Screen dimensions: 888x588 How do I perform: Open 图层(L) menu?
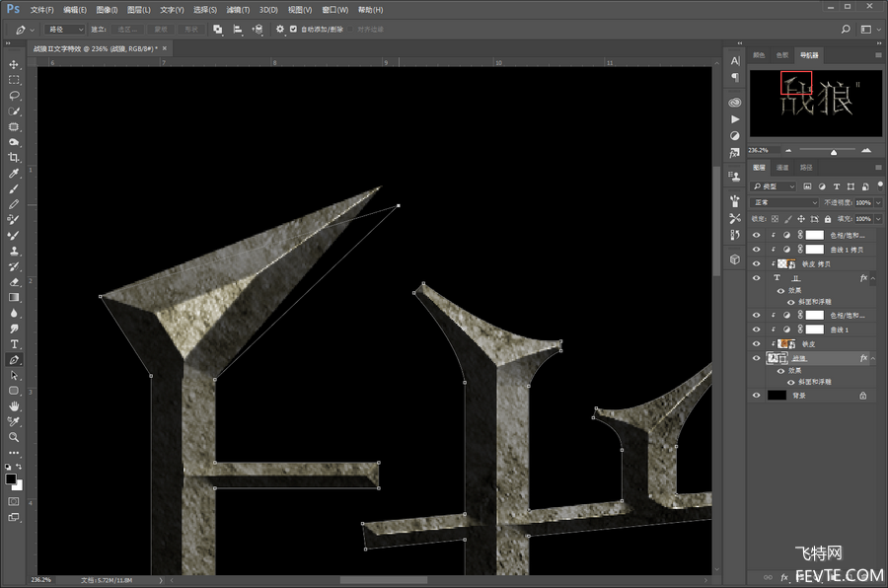[139, 10]
